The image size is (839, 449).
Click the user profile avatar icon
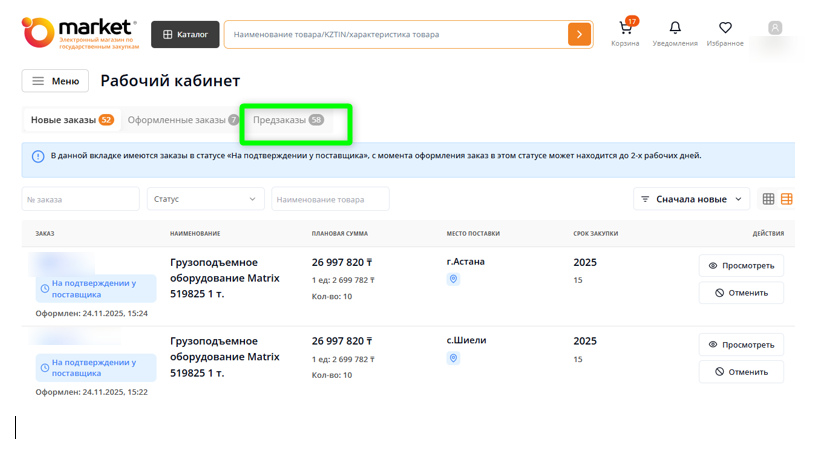tap(775, 28)
